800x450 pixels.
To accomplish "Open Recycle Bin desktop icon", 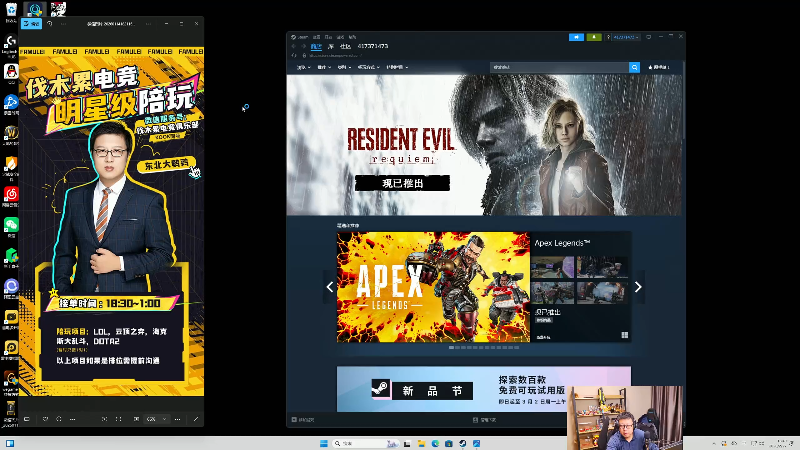I will coord(11,12).
